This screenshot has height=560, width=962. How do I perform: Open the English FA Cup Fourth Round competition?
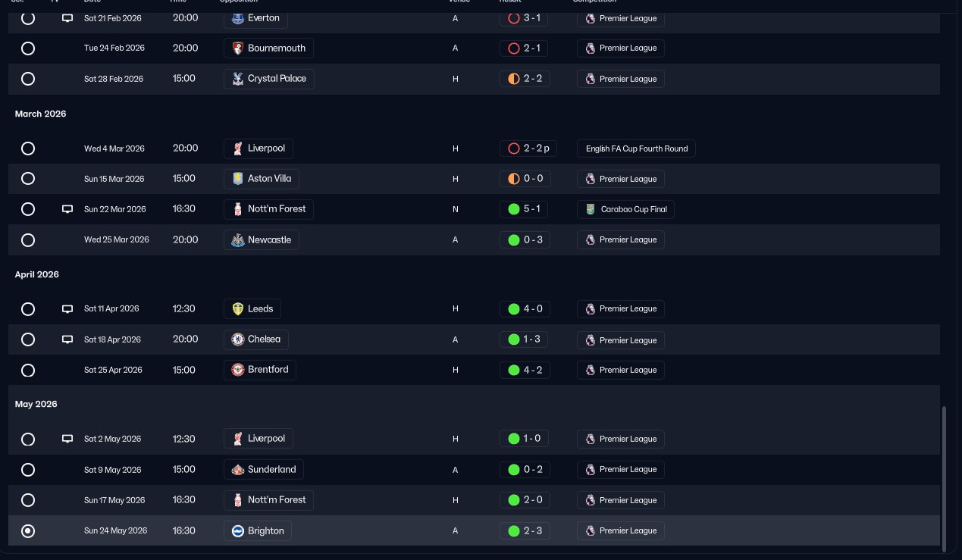pos(636,149)
